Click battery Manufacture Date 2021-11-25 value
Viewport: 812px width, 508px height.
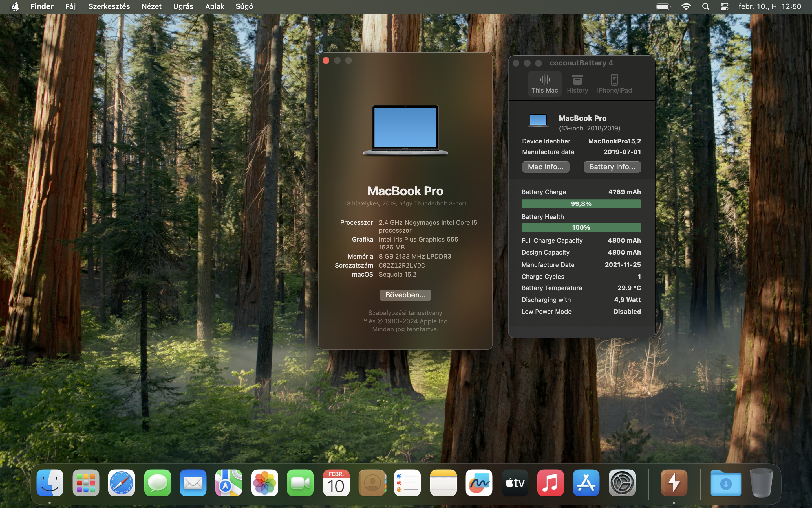pos(623,265)
